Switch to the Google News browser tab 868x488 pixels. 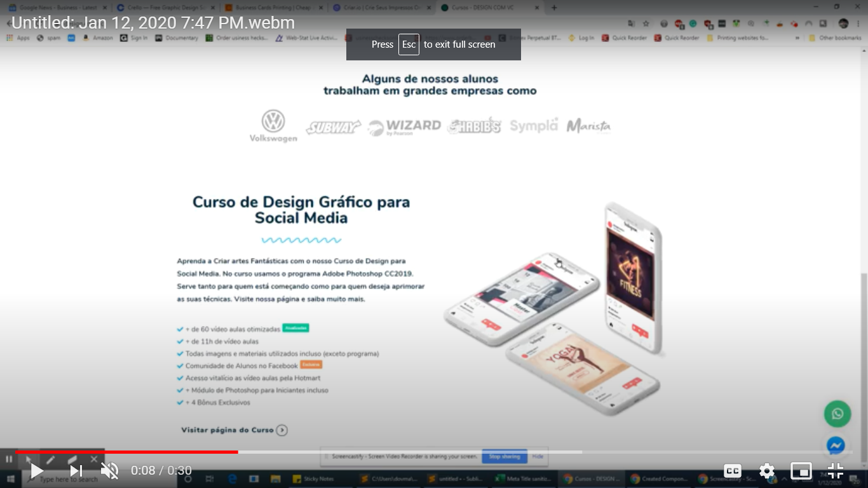click(57, 8)
